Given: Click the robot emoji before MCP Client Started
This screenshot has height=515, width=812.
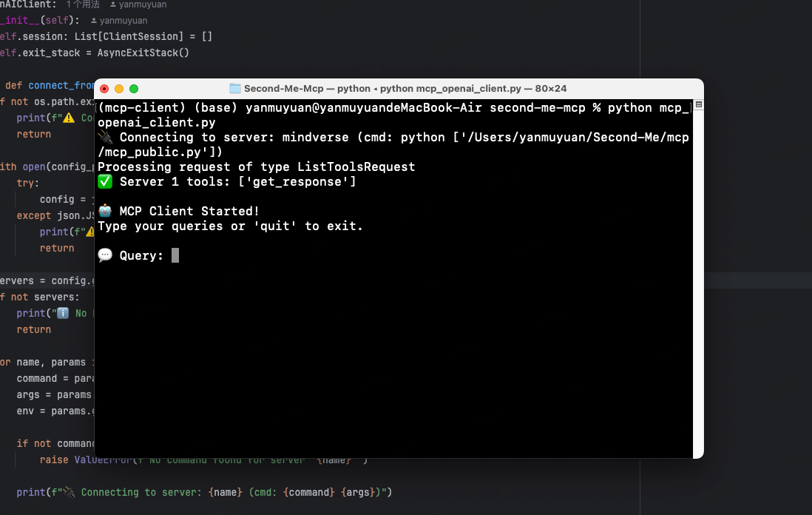Looking at the screenshot, I should (105, 211).
